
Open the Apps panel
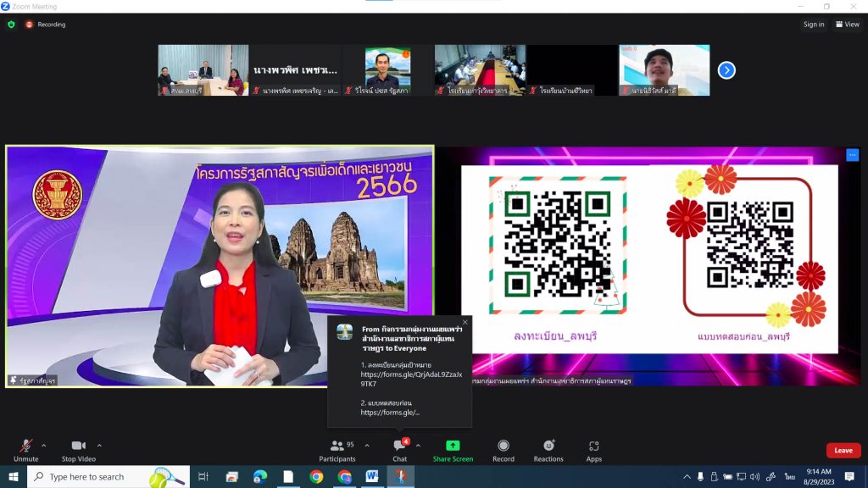[594, 451]
